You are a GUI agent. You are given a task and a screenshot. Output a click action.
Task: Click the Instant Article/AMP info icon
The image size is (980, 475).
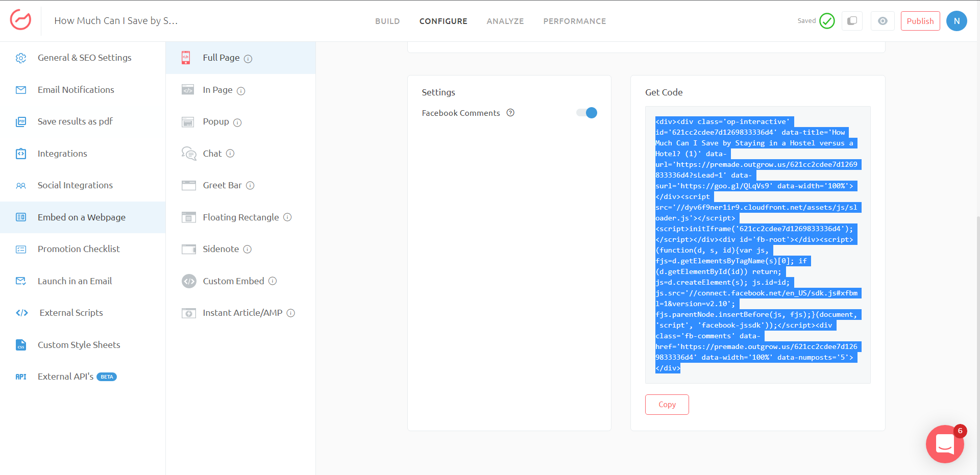tap(291, 313)
